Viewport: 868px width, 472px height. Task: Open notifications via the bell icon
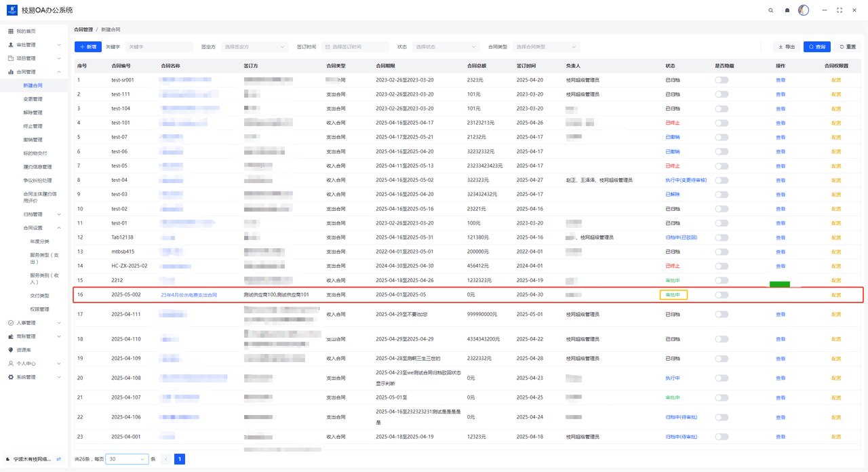pos(787,10)
